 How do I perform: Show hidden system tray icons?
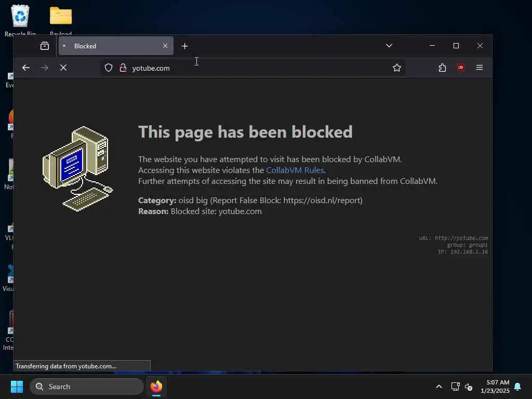point(438,387)
